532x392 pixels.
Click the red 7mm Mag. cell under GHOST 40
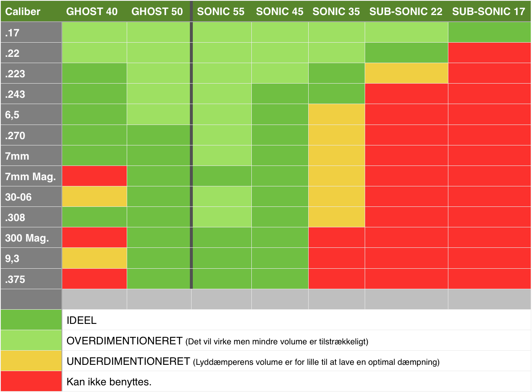tap(95, 176)
